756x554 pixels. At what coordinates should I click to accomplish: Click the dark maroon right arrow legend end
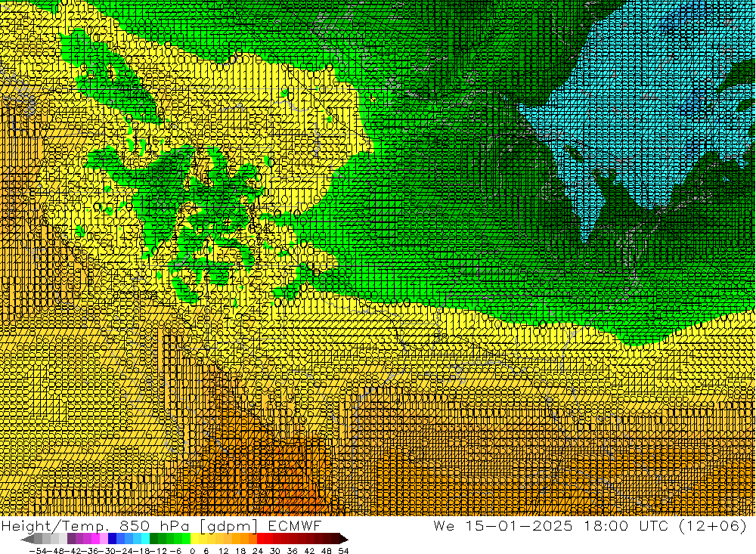coord(343,540)
